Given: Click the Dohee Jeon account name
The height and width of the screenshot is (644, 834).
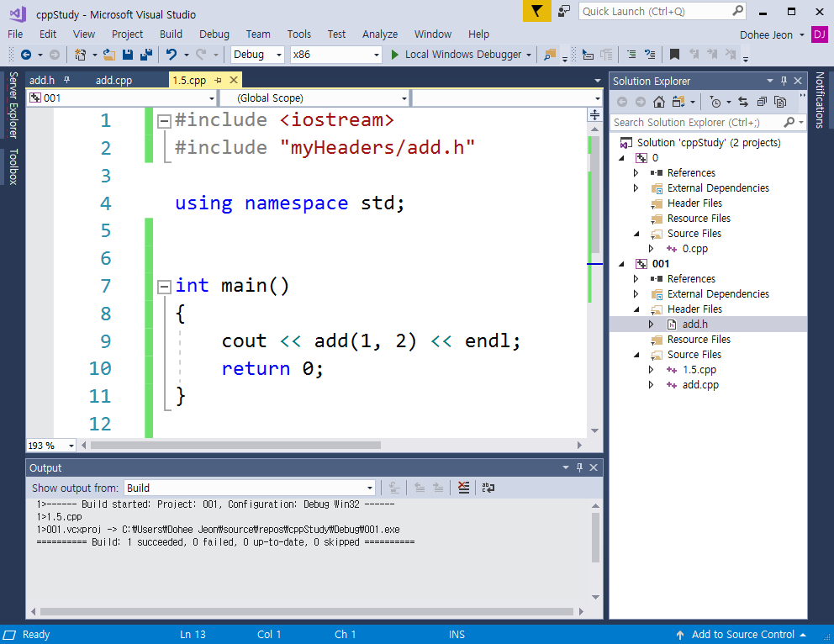Looking at the screenshot, I should [x=766, y=34].
